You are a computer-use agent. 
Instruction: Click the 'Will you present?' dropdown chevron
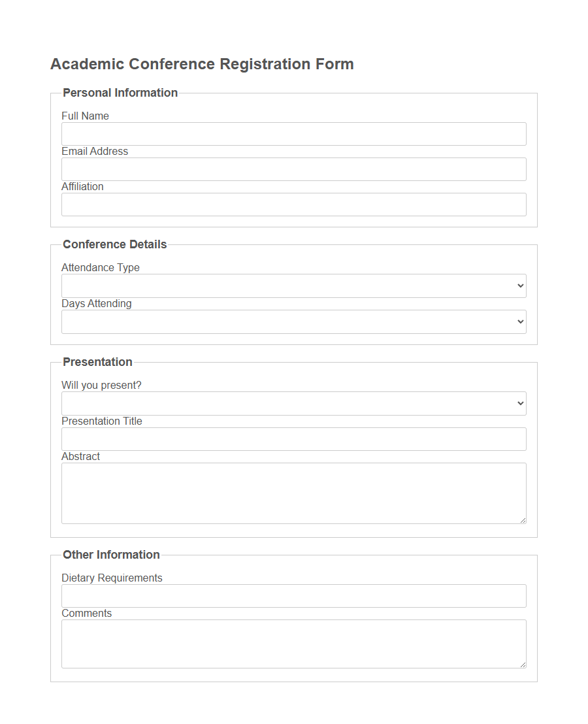521,403
